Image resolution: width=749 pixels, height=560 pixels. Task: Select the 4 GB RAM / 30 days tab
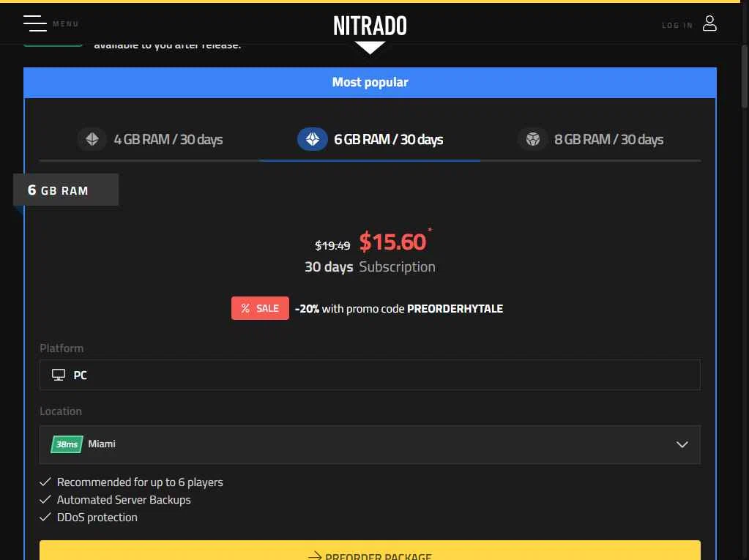[x=149, y=139]
